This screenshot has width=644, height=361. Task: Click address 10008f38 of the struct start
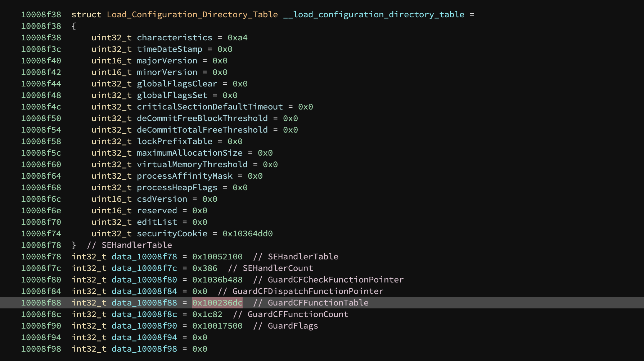pos(41,14)
